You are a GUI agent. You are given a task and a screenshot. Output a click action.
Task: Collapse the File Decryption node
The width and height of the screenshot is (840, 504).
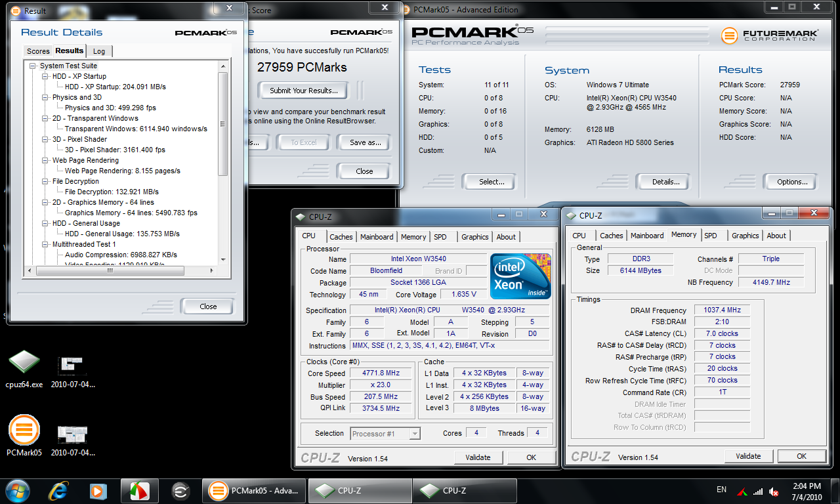pyautogui.click(x=45, y=181)
